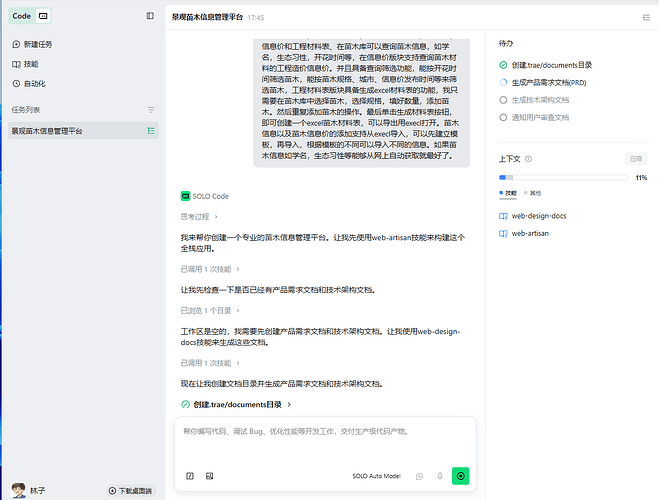Open the 自动化 menu item

coord(29,84)
